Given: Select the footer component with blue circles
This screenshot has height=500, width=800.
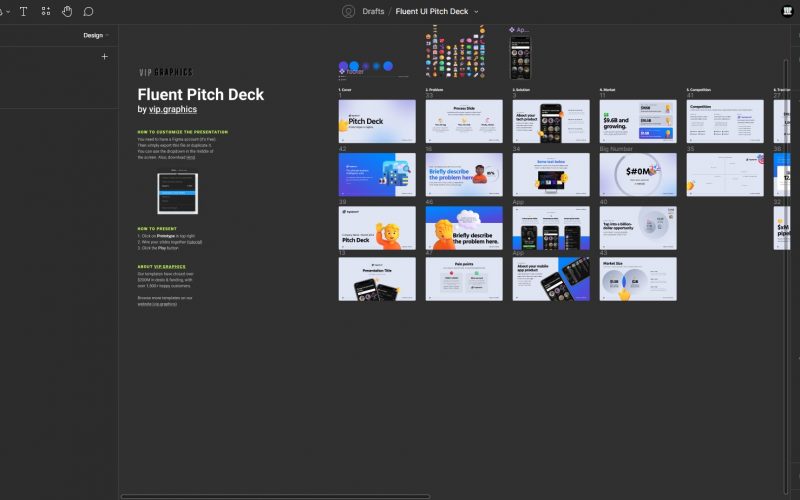Looking at the screenshot, I should coord(374,69).
